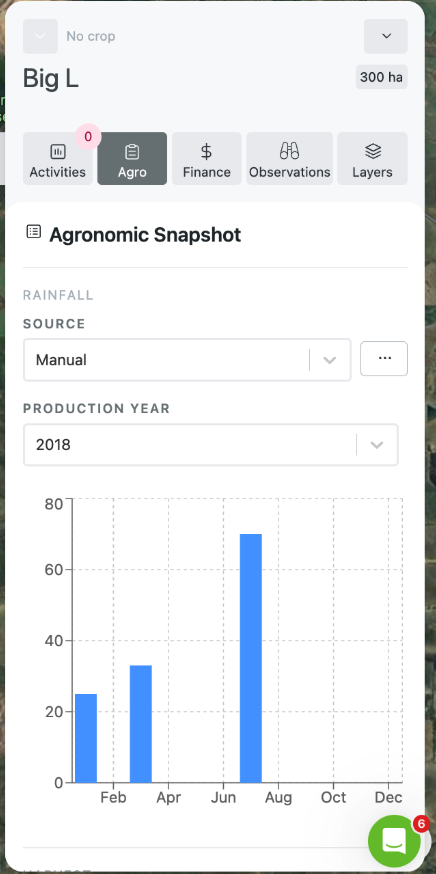Select the Agro clipboard icon

pos(132,151)
